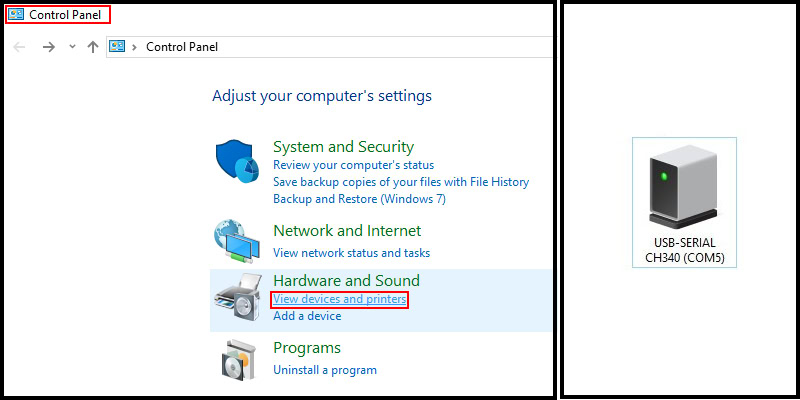Open Save backup copies with File History
This screenshot has width=800, height=400.
pos(400,182)
